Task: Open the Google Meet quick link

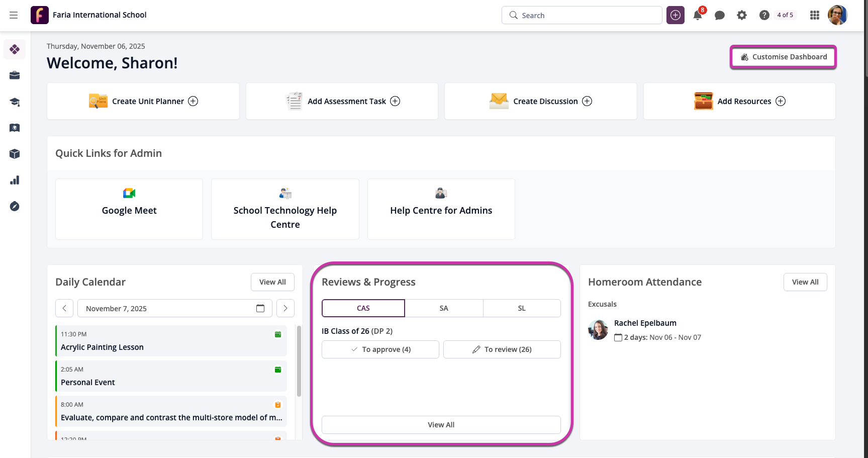Action: point(129,209)
